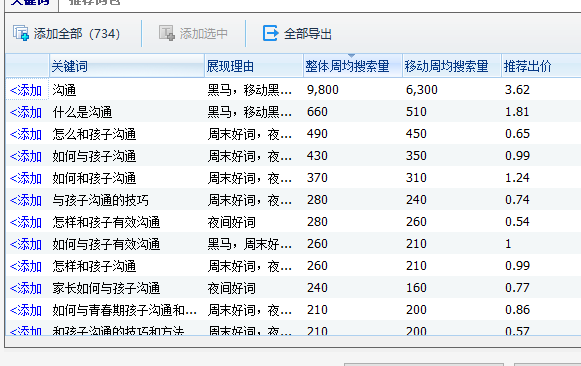Select the keyword cell 什么是沟通
Viewport: 581px width, 366px height.
point(82,112)
